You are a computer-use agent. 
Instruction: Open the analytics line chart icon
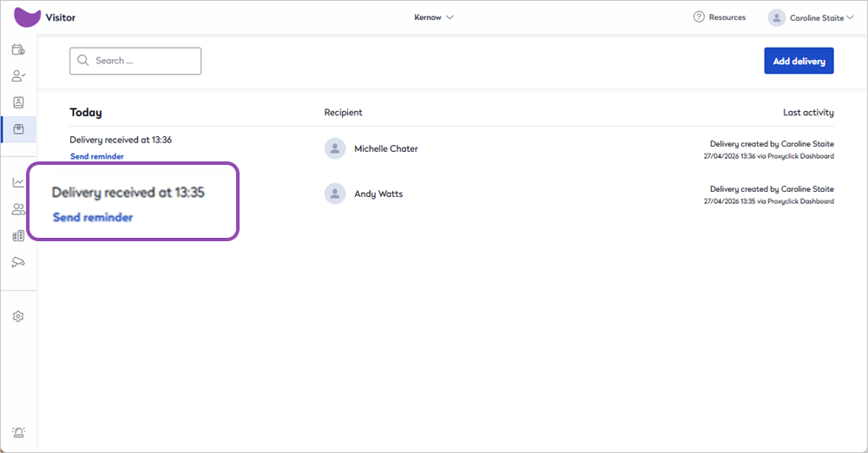click(x=18, y=182)
